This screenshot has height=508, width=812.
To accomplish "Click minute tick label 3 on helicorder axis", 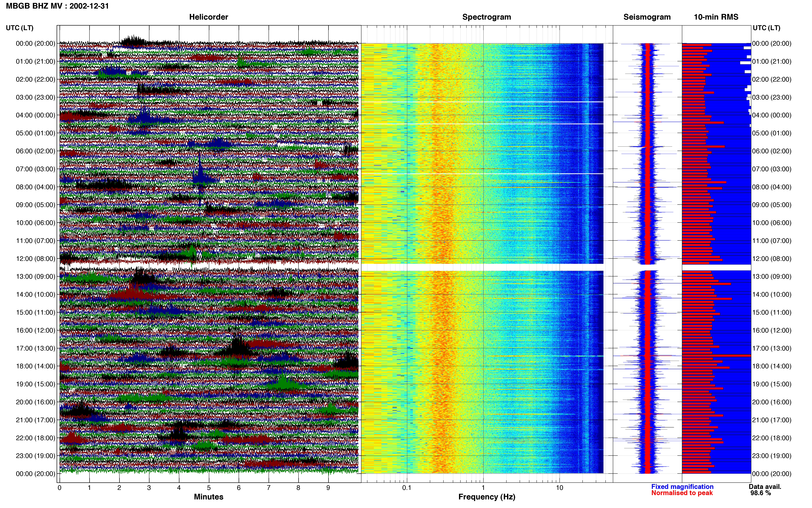I will (149, 488).
